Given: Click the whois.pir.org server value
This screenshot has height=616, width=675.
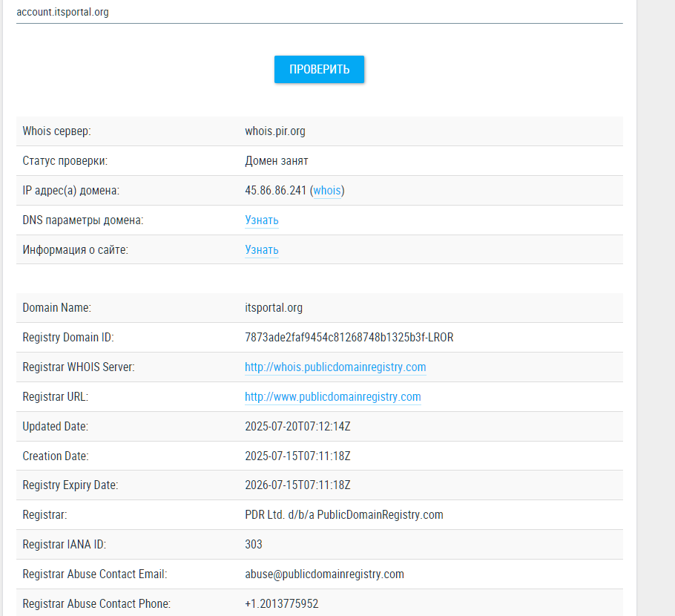Looking at the screenshot, I should pos(275,131).
